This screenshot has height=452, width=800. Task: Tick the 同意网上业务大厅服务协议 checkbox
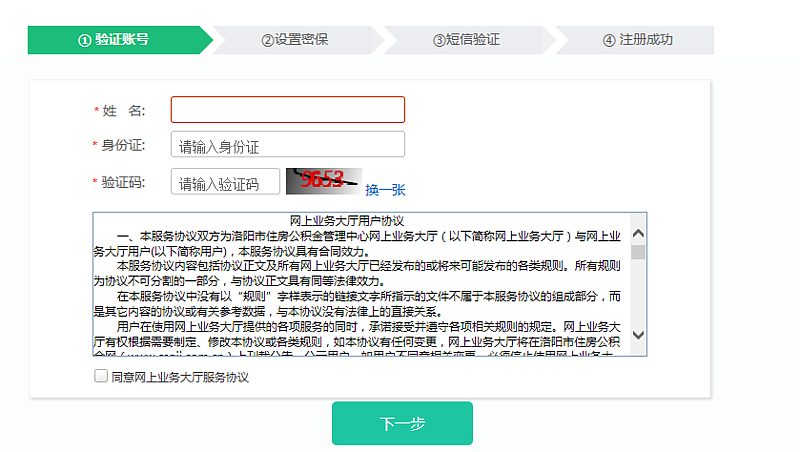pyautogui.click(x=100, y=376)
